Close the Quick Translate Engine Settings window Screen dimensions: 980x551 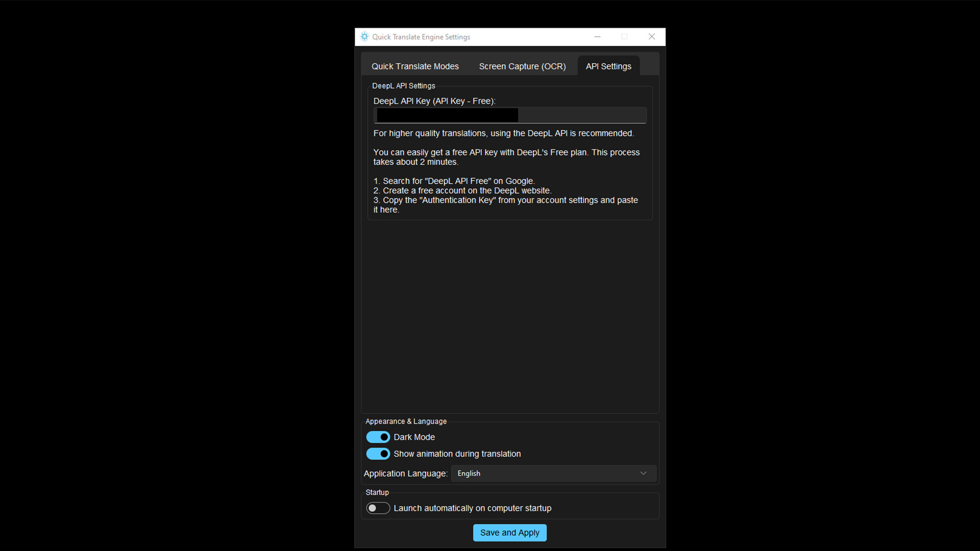pos(652,37)
